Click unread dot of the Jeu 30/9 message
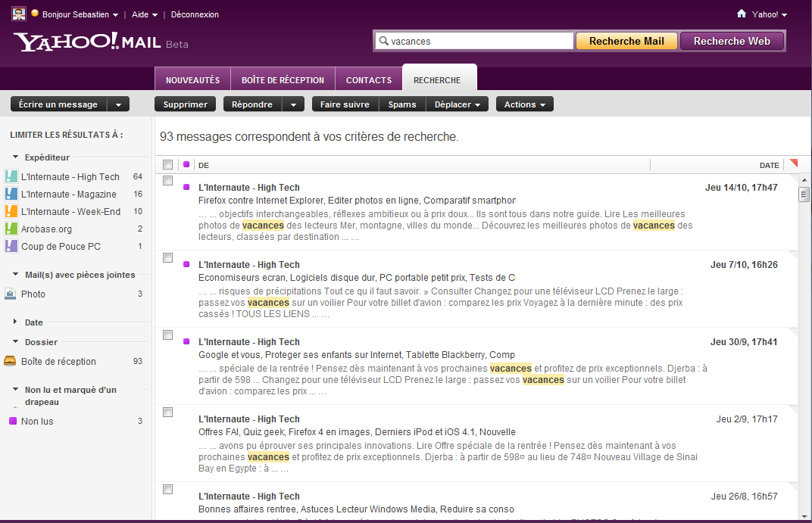The width and height of the screenshot is (812, 523). coord(186,341)
